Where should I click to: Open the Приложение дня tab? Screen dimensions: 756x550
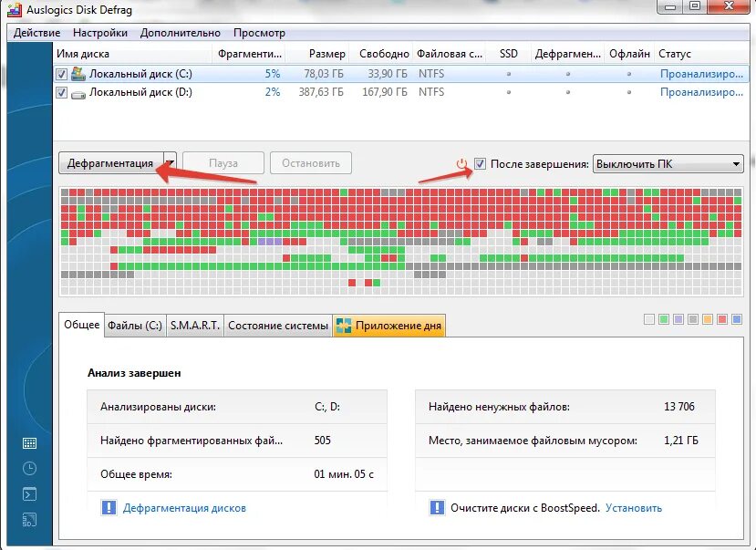389,326
